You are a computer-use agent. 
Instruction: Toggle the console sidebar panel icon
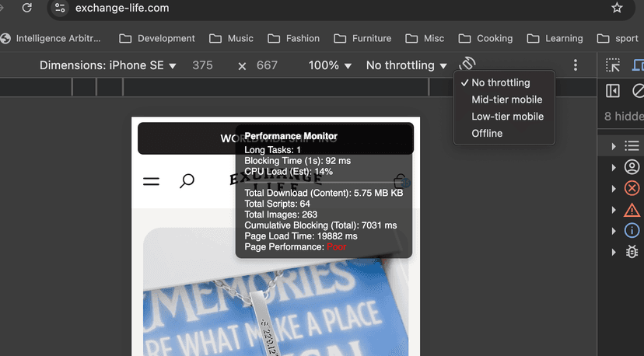(612, 91)
